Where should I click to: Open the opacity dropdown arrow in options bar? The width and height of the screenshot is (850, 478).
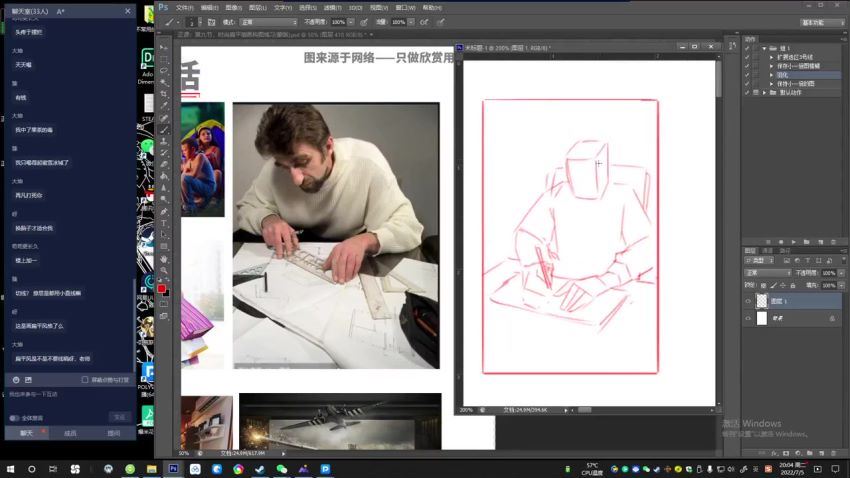point(351,22)
